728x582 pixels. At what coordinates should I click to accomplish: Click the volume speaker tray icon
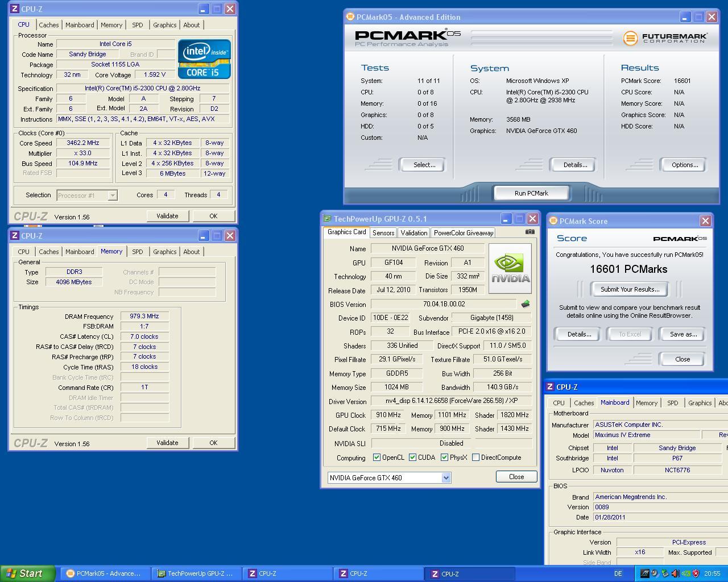point(675,573)
